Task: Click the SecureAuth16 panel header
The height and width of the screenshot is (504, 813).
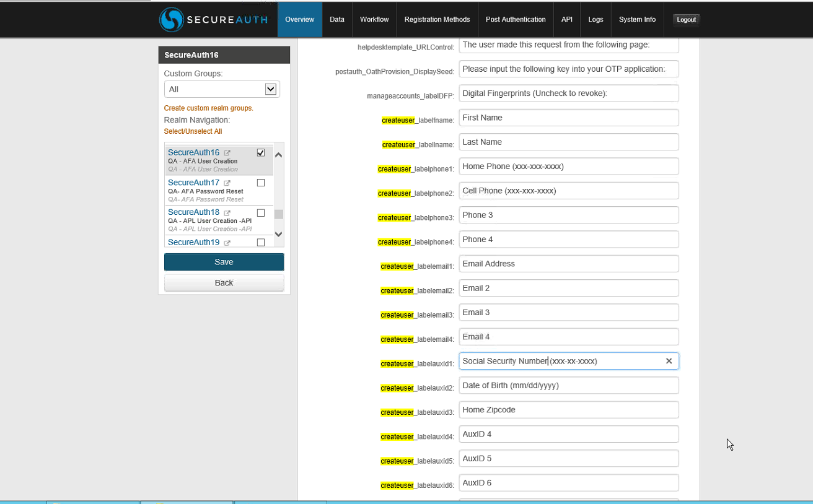Action: 224,55
